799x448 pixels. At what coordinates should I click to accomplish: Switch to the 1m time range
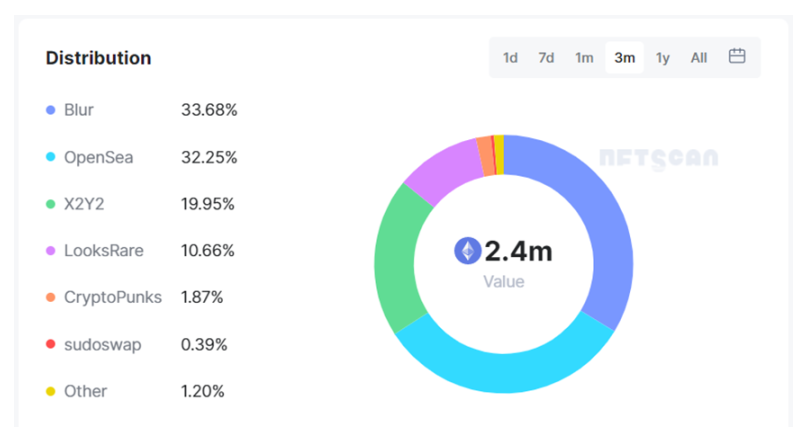pyautogui.click(x=584, y=58)
